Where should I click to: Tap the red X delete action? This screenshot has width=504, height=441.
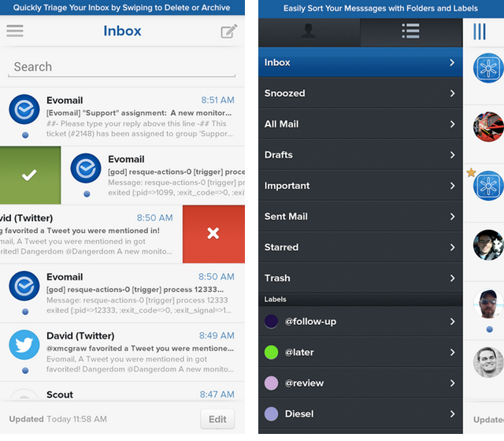coord(213,233)
